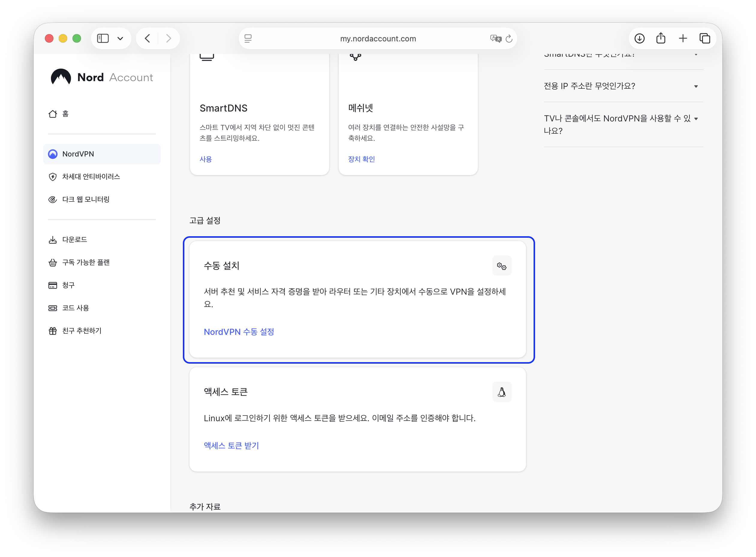Open 코드 사용 in the sidebar

tap(102, 308)
